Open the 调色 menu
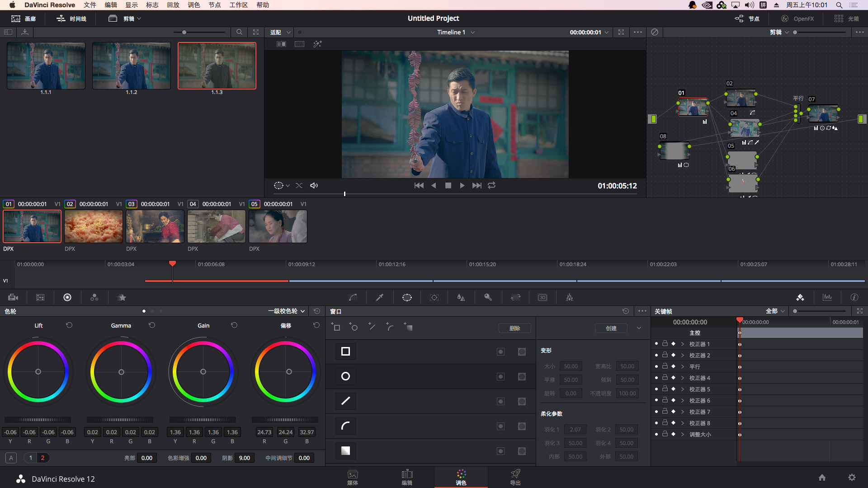The width and height of the screenshot is (868, 488). click(194, 5)
